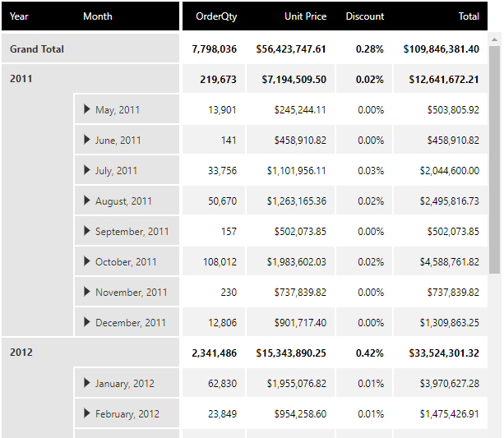
Task: Expand the June, 2011 row
Action: point(87,140)
